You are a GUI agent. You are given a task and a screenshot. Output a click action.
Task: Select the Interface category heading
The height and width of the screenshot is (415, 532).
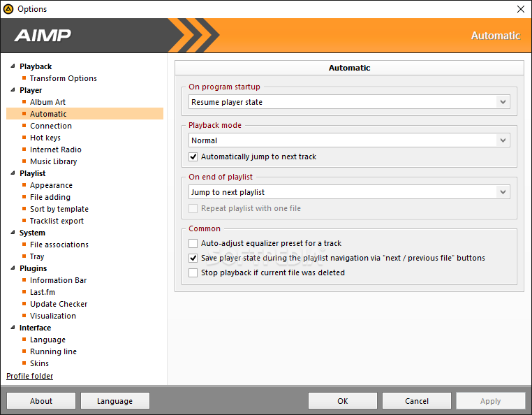pos(36,328)
